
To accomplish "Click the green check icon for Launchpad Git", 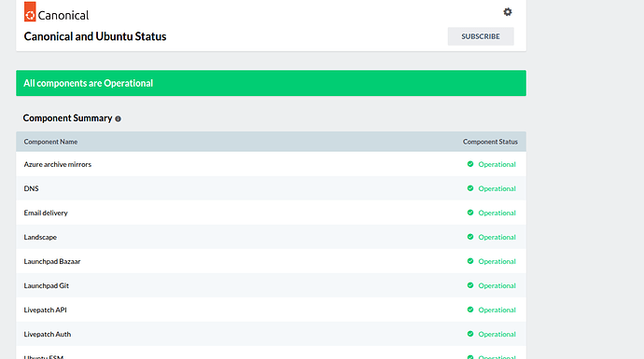I will tap(470, 285).
